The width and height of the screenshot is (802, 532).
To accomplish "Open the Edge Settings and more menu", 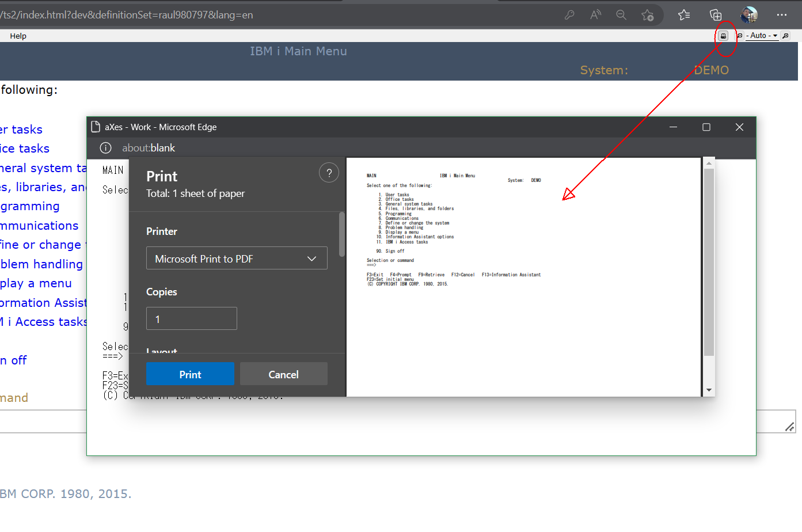I will coord(781,15).
